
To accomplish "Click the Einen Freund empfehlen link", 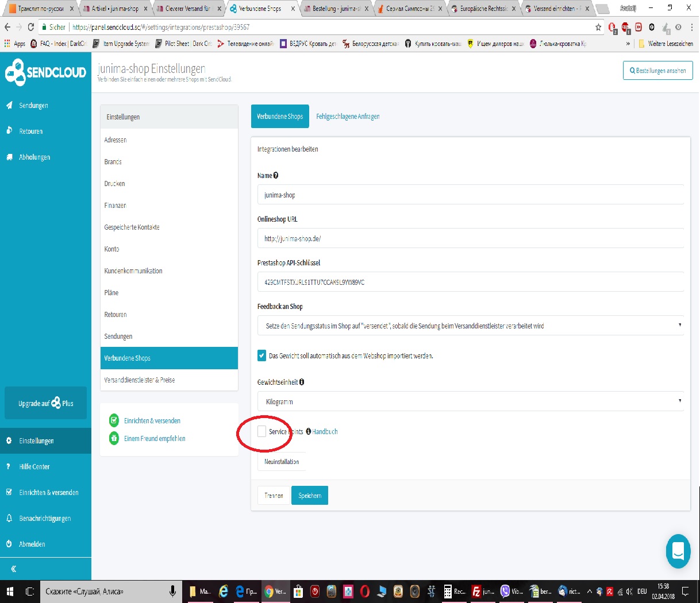I will 155,439.
